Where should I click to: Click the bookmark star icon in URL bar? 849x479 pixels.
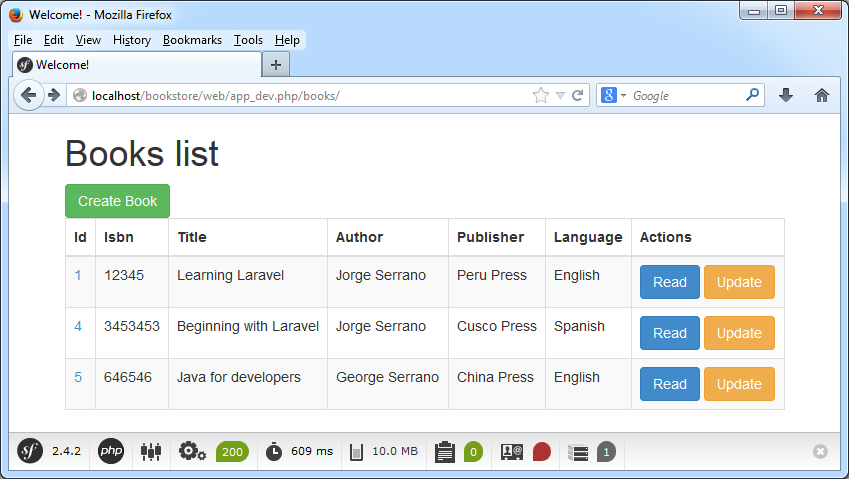(541, 96)
